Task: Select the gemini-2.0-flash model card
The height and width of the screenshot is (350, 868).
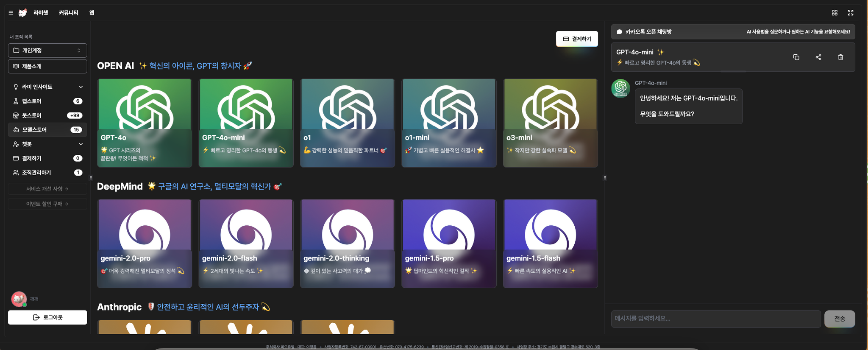Action: pos(246,244)
